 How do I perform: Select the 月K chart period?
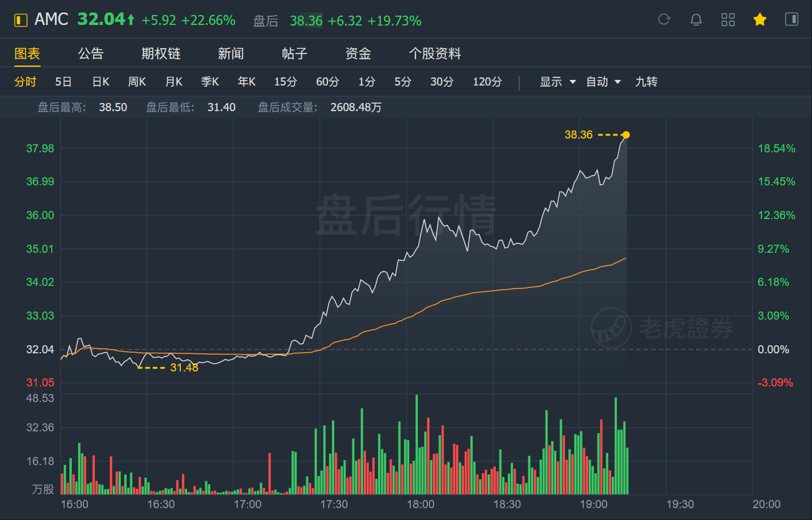coord(173,82)
